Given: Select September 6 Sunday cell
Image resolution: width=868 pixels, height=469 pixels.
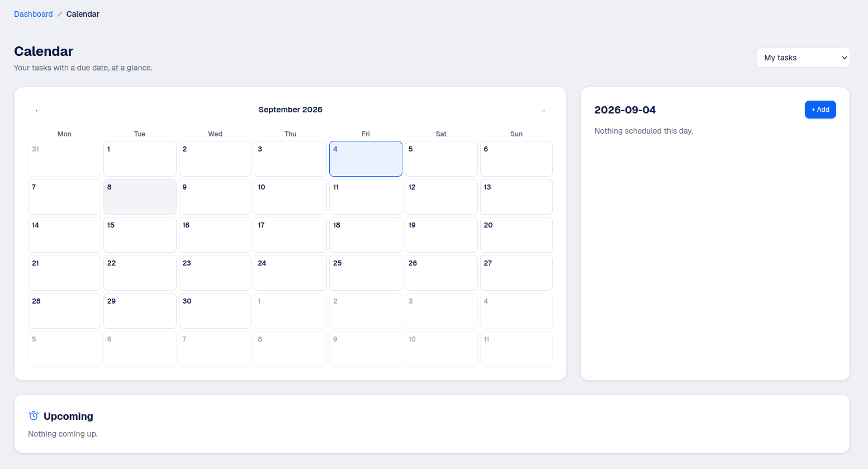Looking at the screenshot, I should [x=516, y=159].
